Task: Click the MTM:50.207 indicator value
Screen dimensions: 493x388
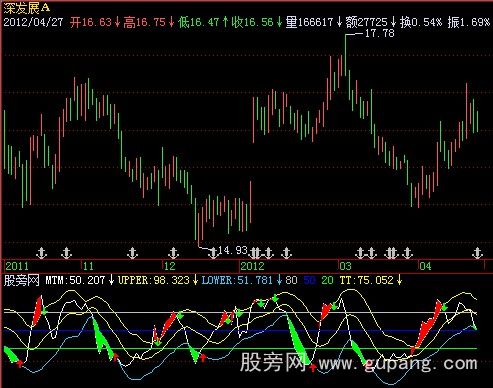Action: [75, 280]
